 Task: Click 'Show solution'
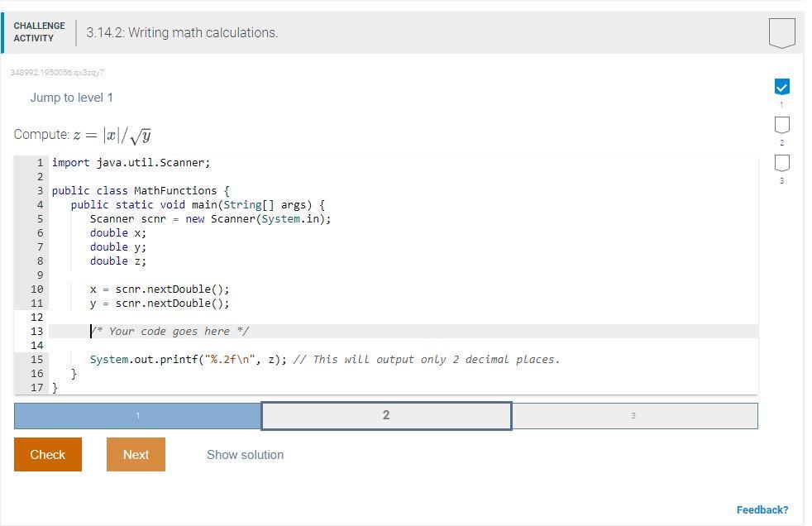click(x=245, y=454)
